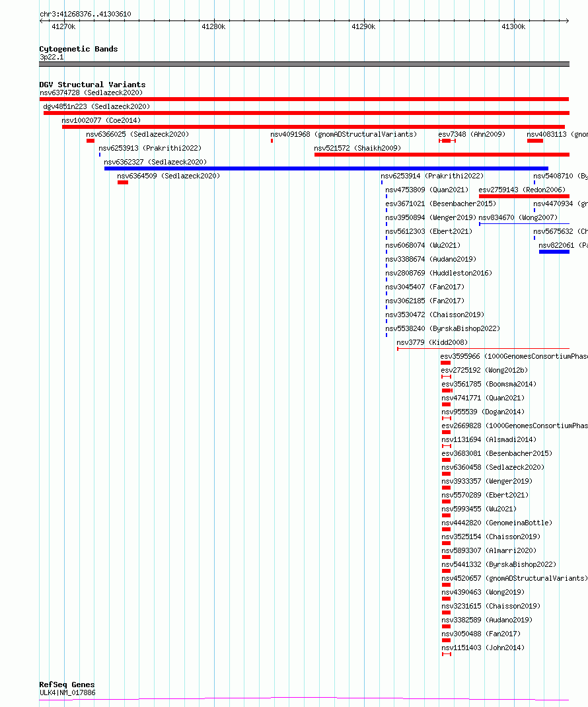Image resolution: width=588 pixels, height=707 pixels.
Task: Open nsv1151403 (John2014) label
Action: [x=484, y=648]
